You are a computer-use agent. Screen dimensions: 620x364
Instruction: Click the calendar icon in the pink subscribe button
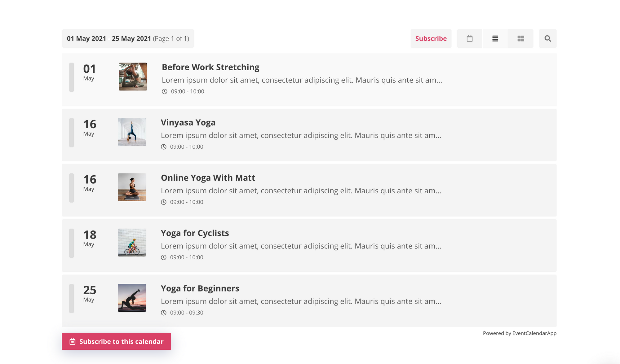click(x=73, y=341)
